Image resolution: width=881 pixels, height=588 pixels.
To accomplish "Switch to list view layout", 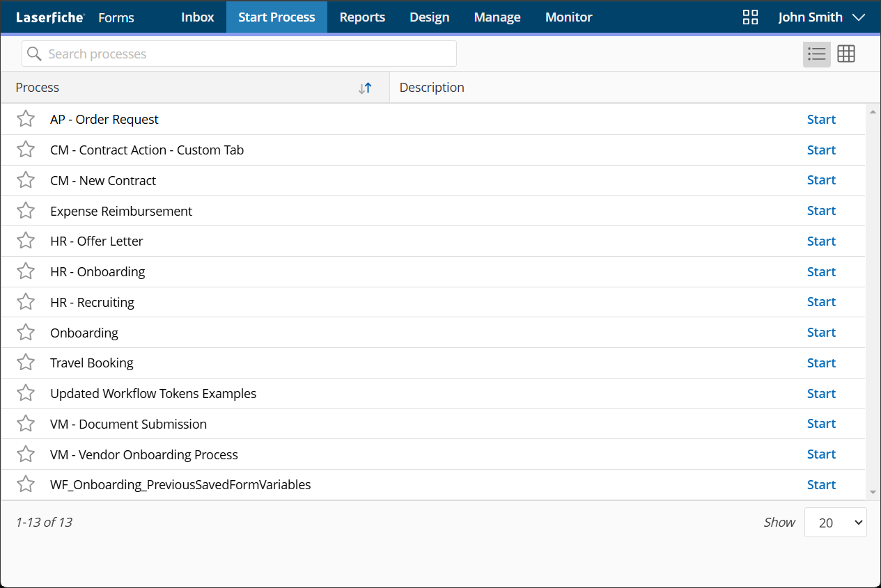I will 816,54.
